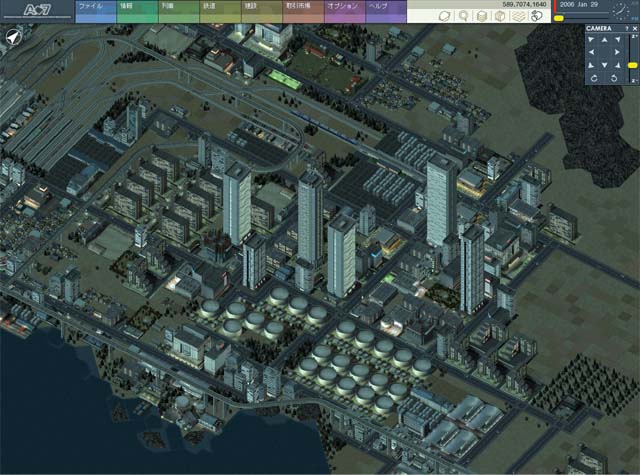Pan camera left with left arrow
Viewport: 640px width, 475px height.
(x=591, y=52)
